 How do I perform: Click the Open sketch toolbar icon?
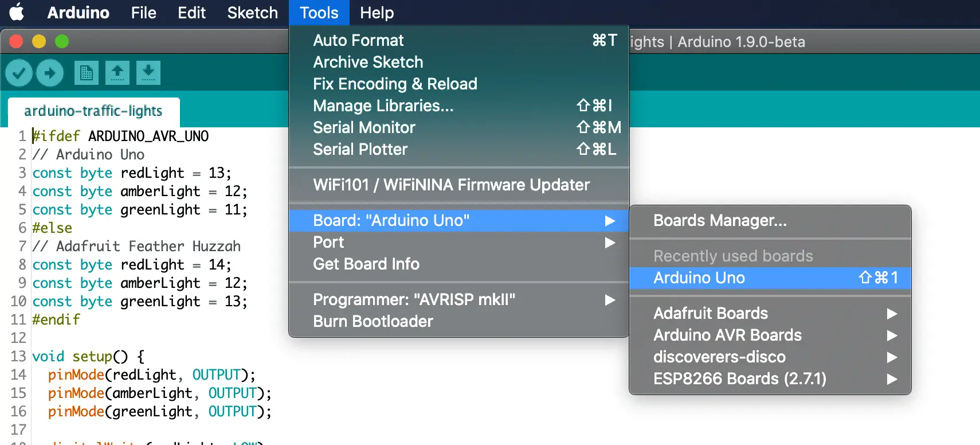117,73
